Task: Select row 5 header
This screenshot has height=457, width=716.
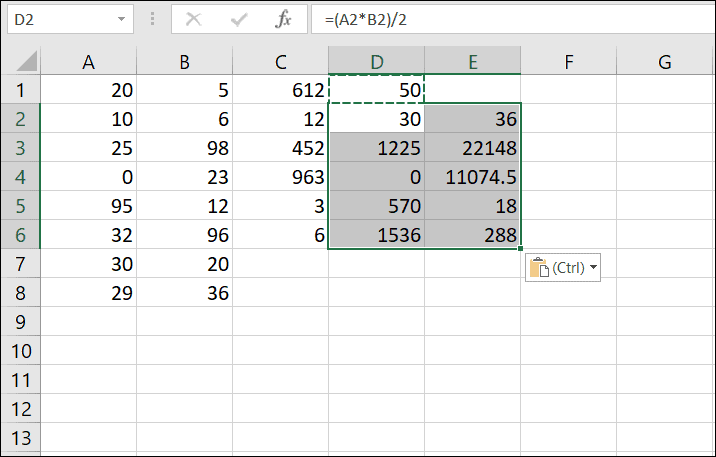Action: click(x=21, y=205)
